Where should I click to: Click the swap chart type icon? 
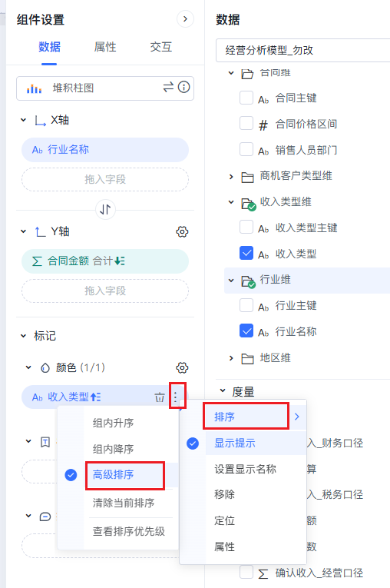point(168,88)
